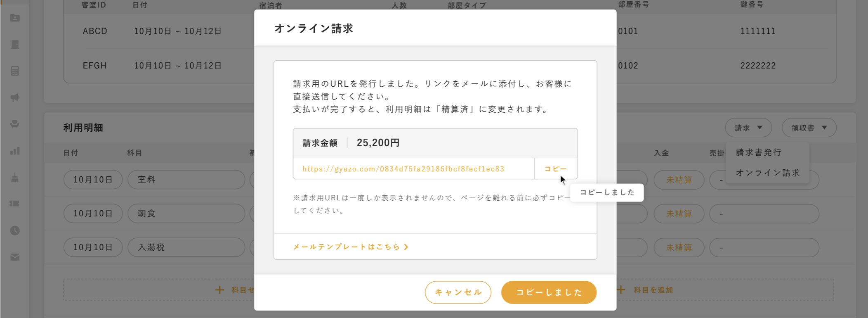868x318 pixels.
Task: Open the armchair sidebar icon
Action: (15, 124)
